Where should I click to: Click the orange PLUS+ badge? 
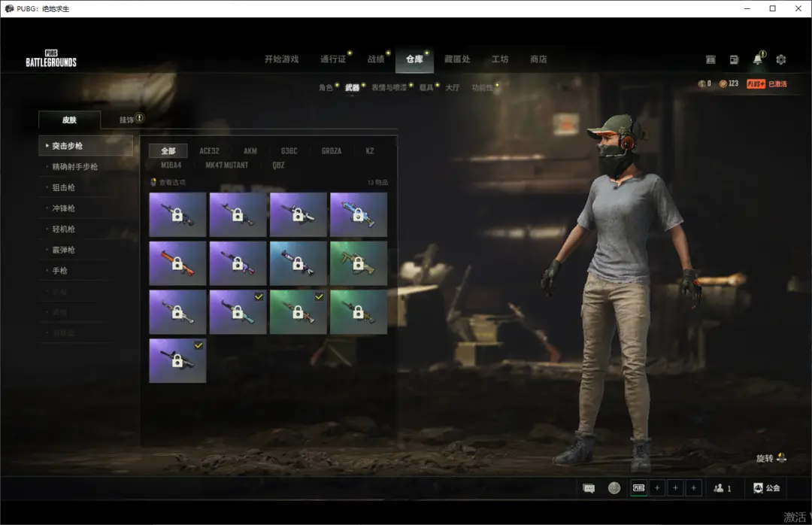click(x=756, y=84)
